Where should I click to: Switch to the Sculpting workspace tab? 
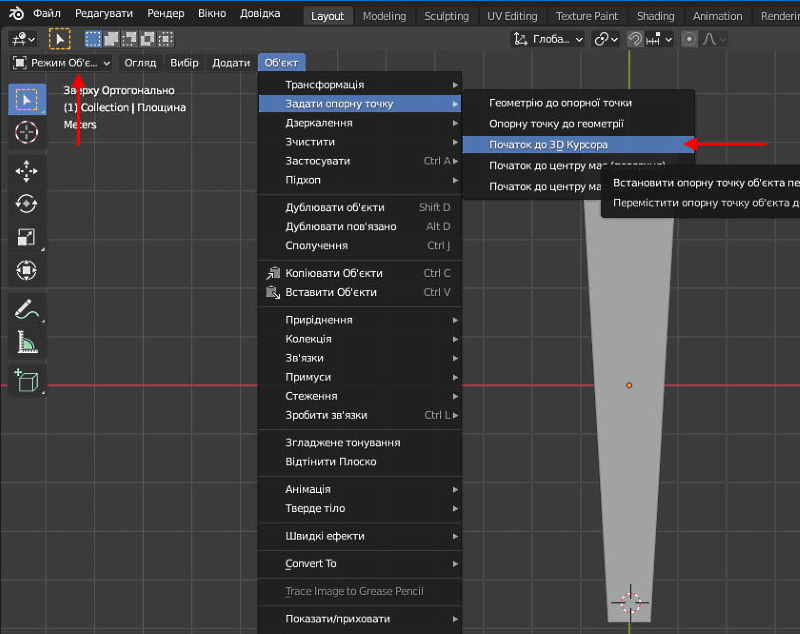click(x=446, y=16)
